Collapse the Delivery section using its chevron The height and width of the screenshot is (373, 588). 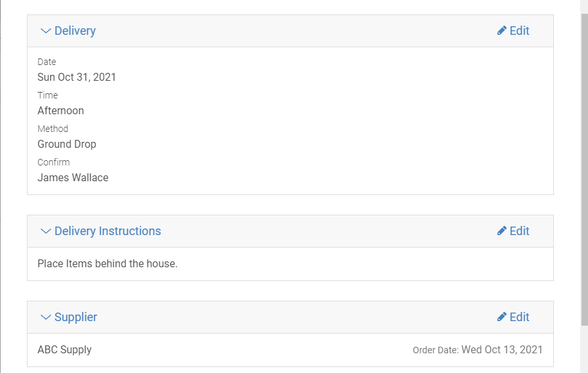45,31
